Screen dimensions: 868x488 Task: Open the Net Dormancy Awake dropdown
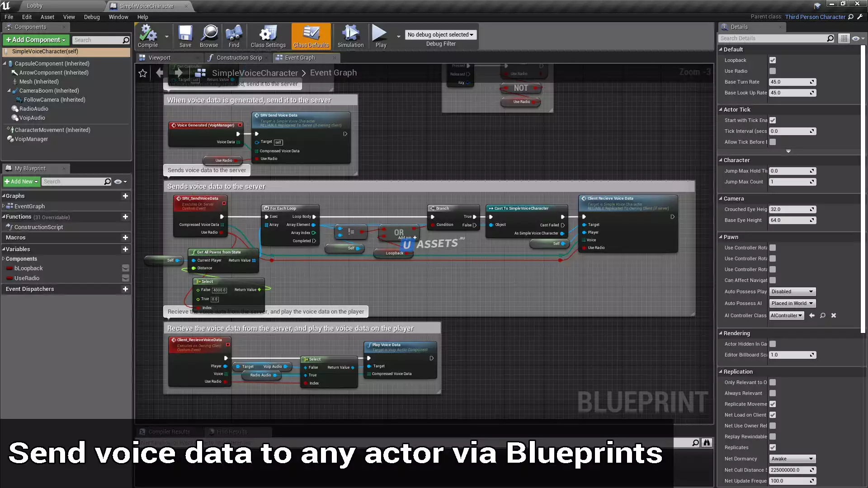[x=792, y=459]
